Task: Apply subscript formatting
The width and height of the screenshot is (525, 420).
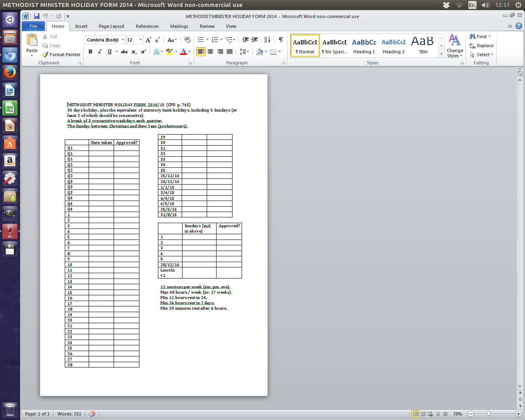Action: coord(134,52)
